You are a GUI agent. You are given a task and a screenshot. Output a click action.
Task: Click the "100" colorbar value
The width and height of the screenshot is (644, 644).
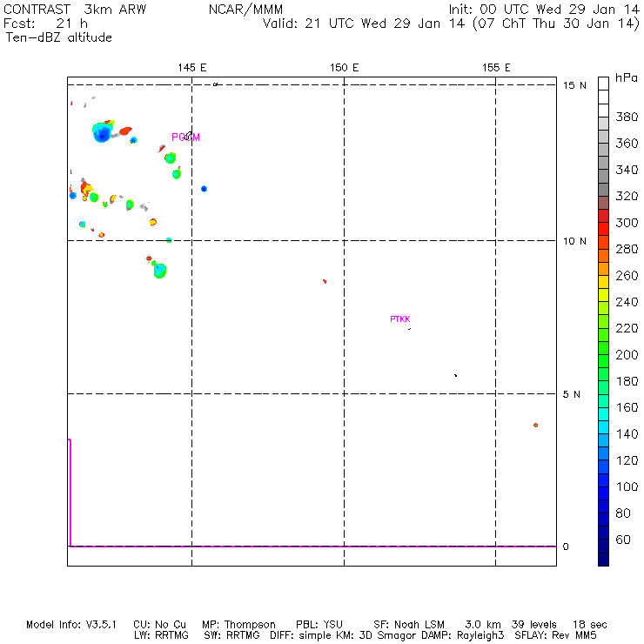[627, 486]
